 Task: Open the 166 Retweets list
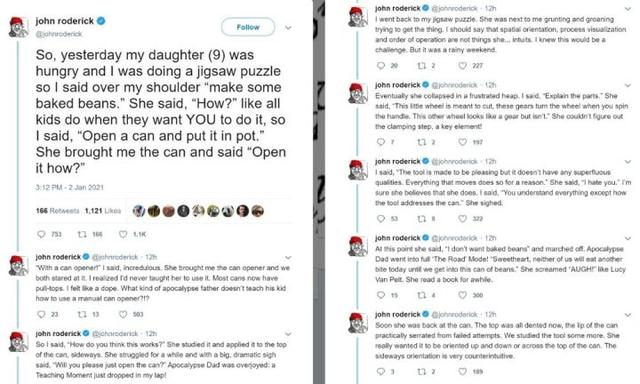click(58, 211)
